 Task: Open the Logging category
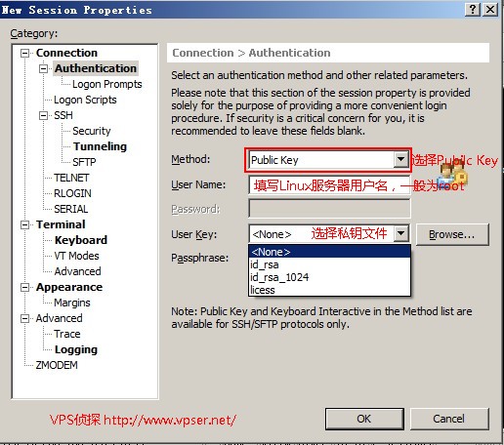tap(76, 349)
